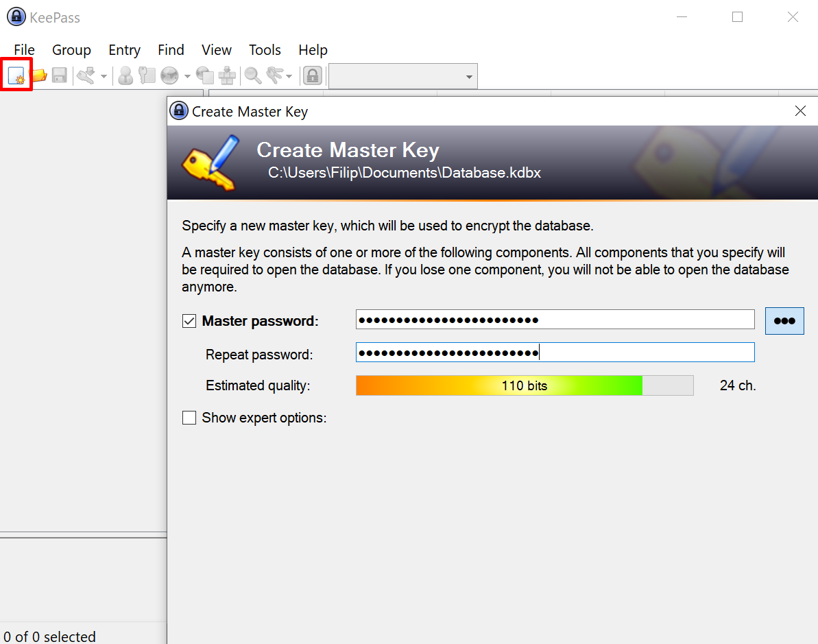Click the Find magnifier icon
818x644 pixels.
[253, 75]
